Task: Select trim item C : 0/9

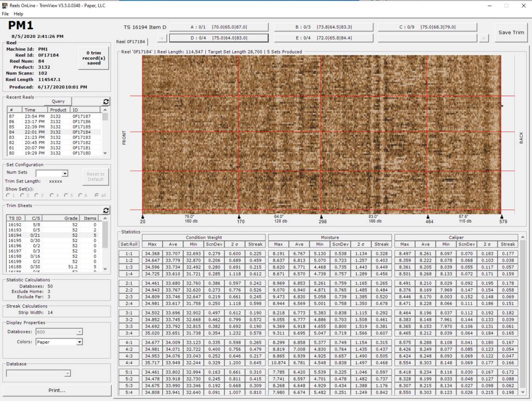Action: pos(428,27)
